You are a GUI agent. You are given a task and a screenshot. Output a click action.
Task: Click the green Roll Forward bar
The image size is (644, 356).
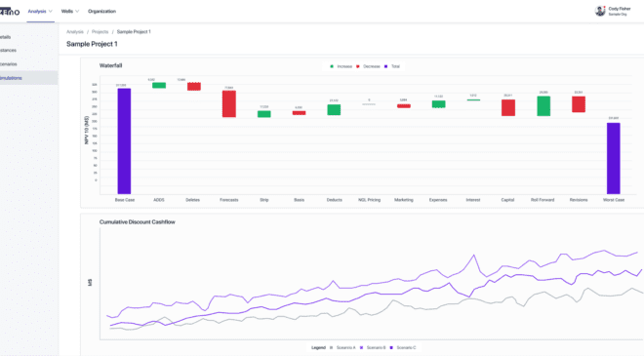(543, 106)
